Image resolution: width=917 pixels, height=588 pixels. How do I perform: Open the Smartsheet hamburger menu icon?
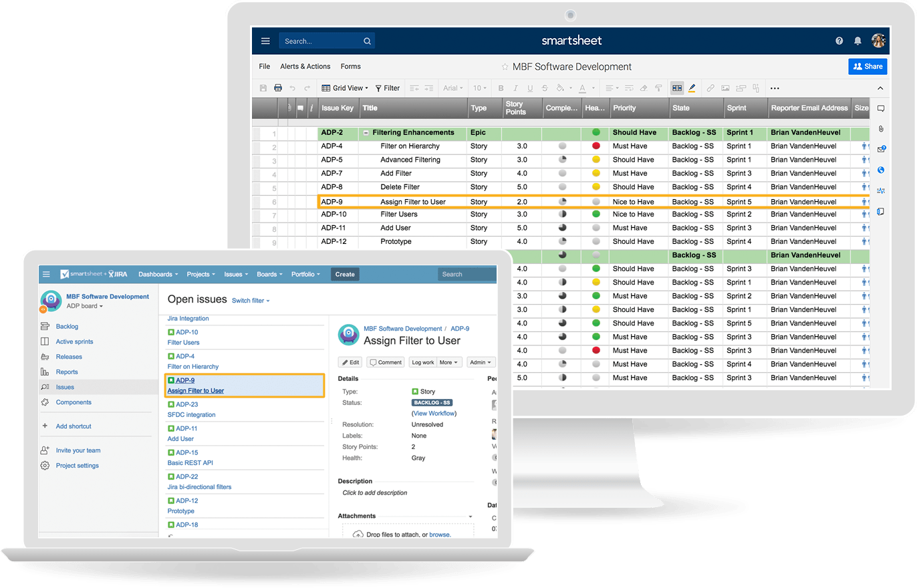coord(265,41)
